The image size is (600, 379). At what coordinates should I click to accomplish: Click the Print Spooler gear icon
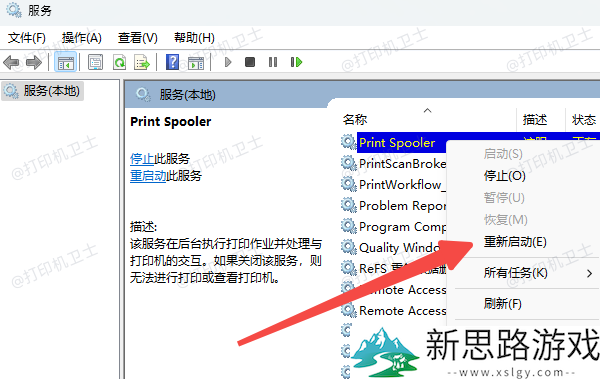coord(349,142)
